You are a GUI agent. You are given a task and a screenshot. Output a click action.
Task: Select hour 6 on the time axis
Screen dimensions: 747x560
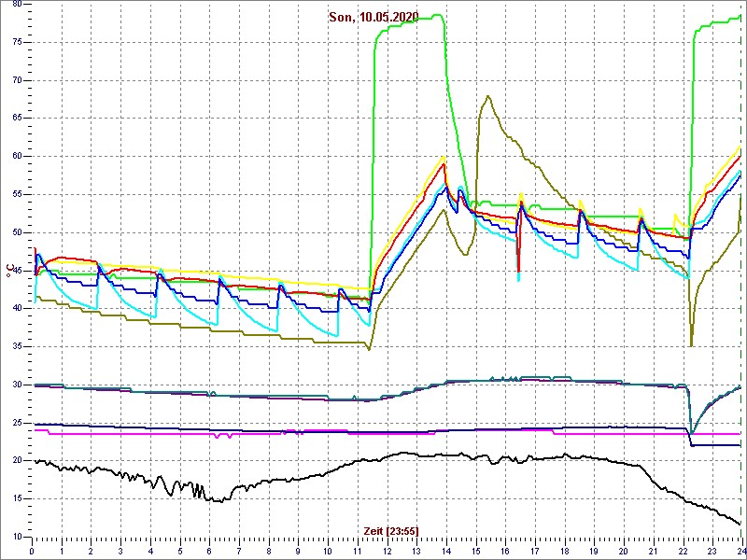209,552
